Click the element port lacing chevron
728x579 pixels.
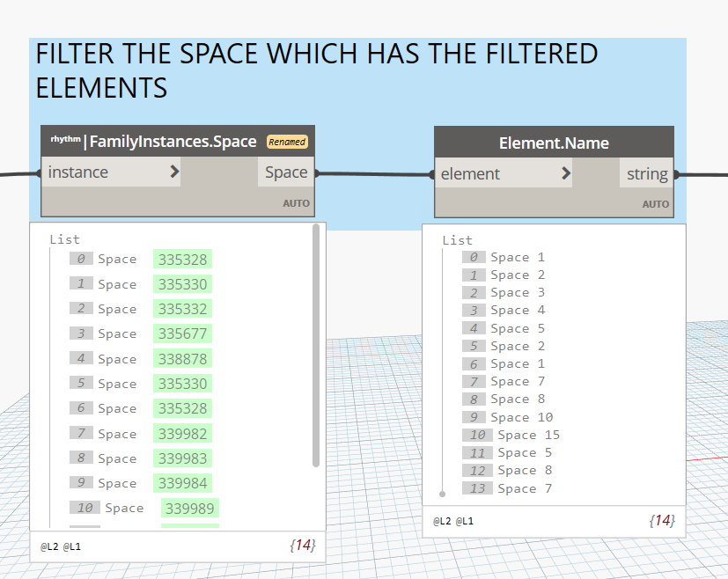click(566, 173)
